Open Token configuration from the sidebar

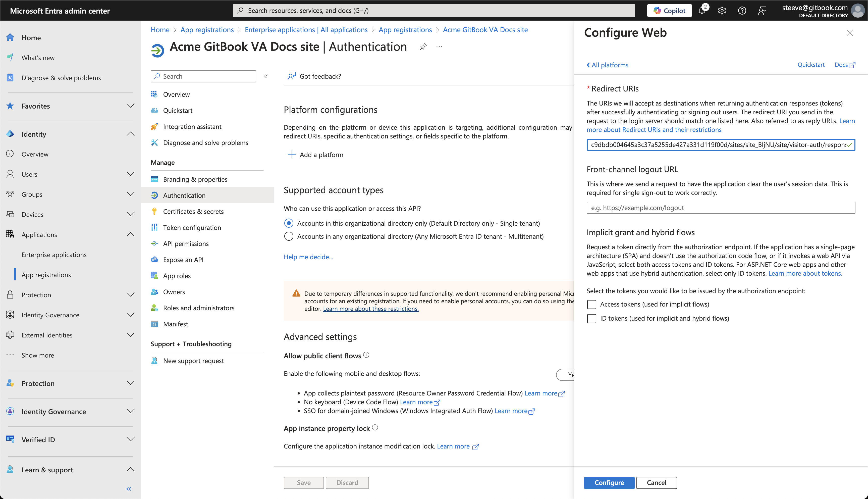192,227
